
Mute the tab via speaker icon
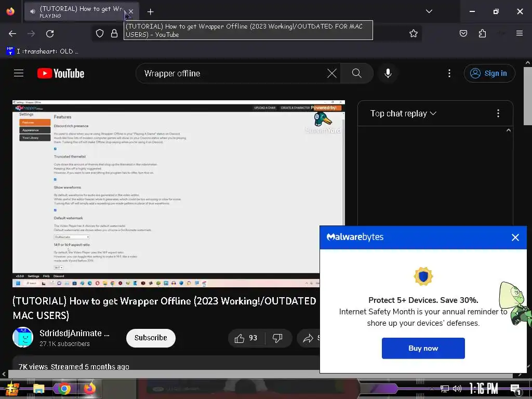coord(33,11)
